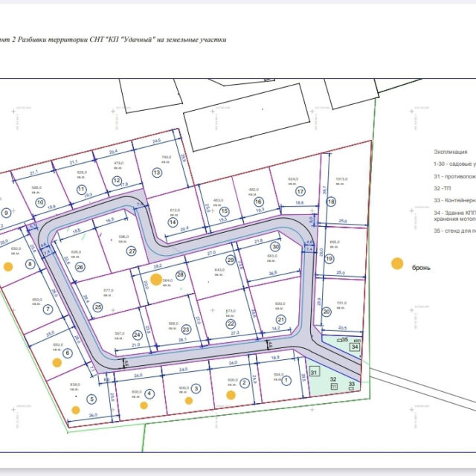Click circled plot number 27
The height and width of the screenshot is (476, 476).
click(132, 251)
